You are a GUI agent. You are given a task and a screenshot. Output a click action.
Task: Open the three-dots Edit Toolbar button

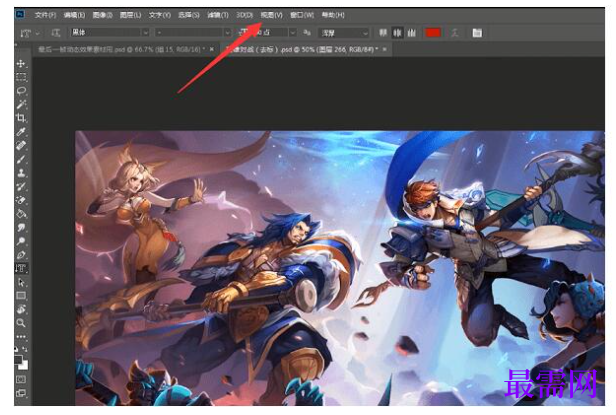21,337
